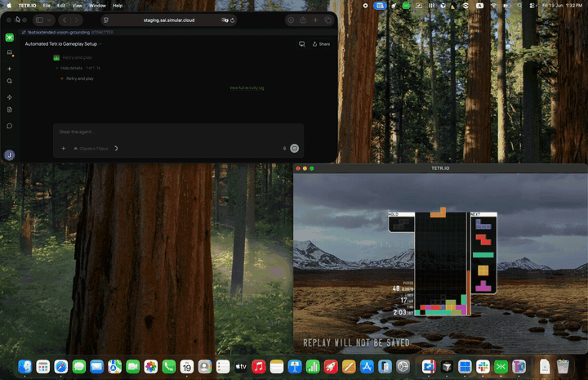Start a new task with the sidebar plus icon

tap(10, 69)
